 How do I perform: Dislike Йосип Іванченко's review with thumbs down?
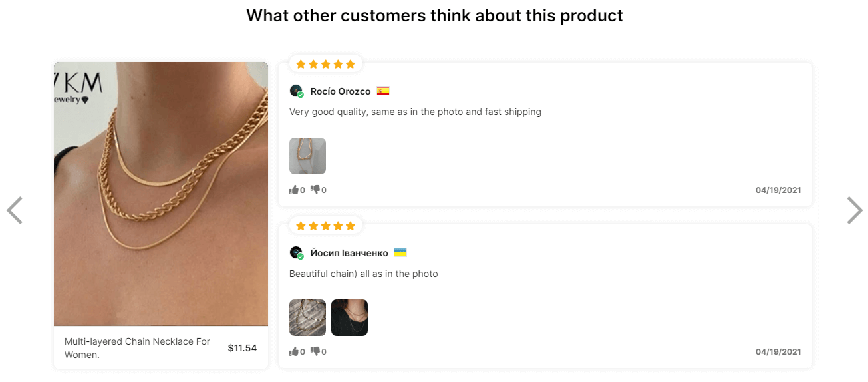click(315, 351)
